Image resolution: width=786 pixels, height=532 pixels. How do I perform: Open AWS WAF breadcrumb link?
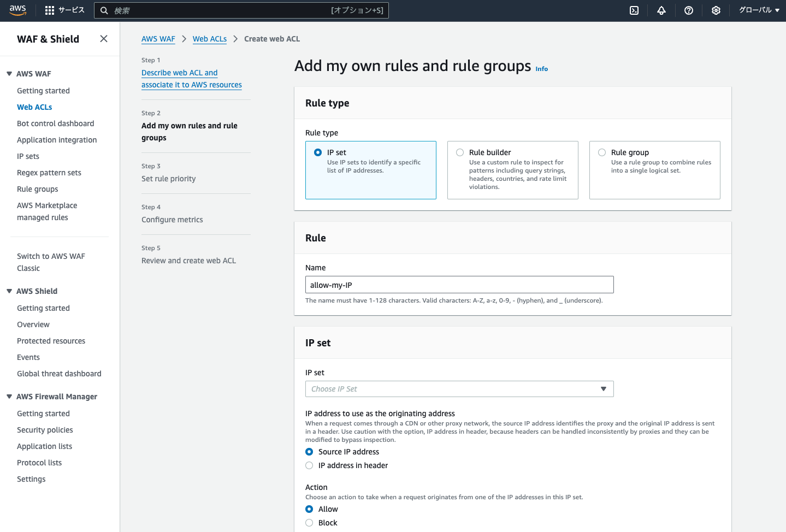(158, 39)
